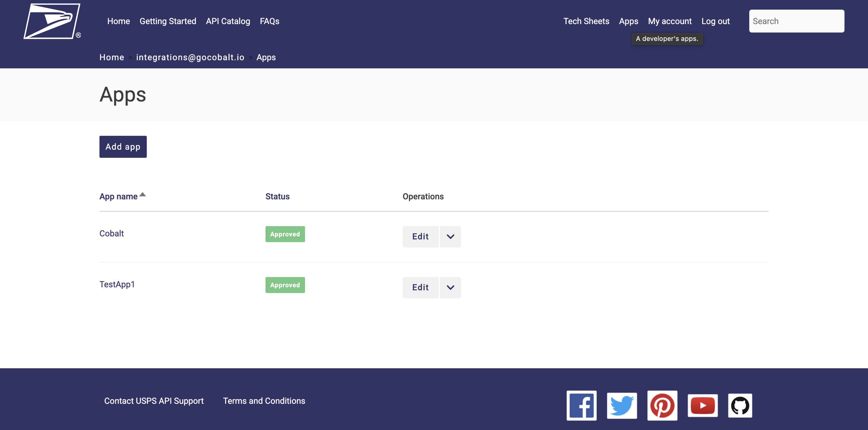Open API Catalog menu item

pos(228,21)
